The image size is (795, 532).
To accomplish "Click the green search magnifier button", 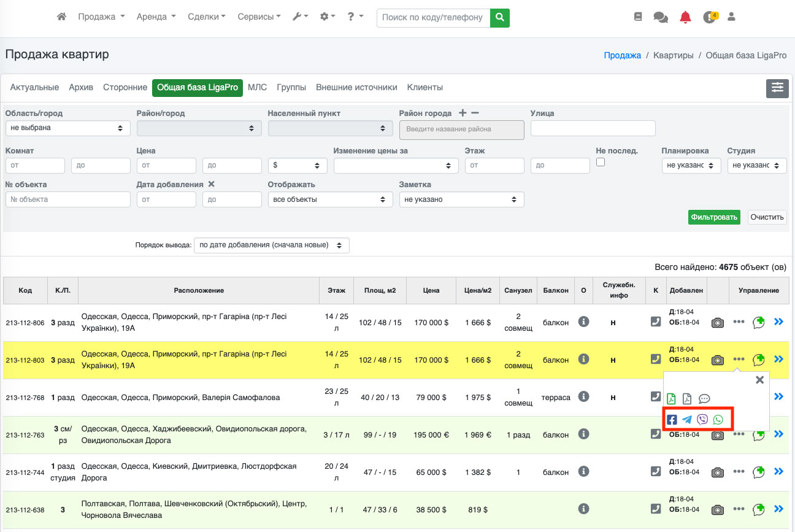I will pos(500,18).
